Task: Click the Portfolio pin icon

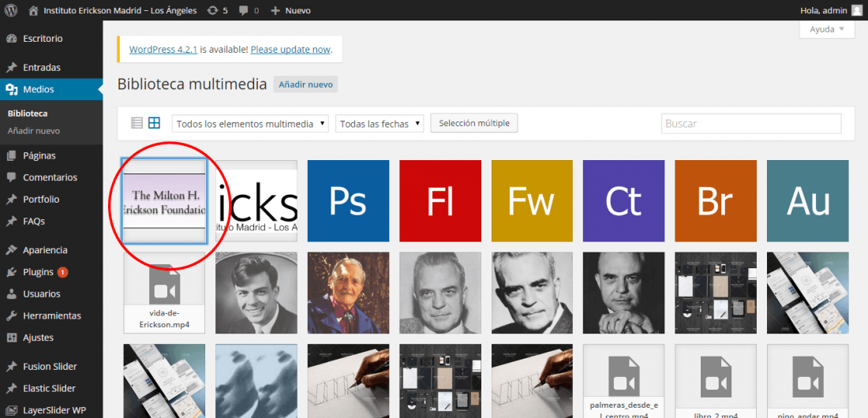Action: tap(11, 200)
